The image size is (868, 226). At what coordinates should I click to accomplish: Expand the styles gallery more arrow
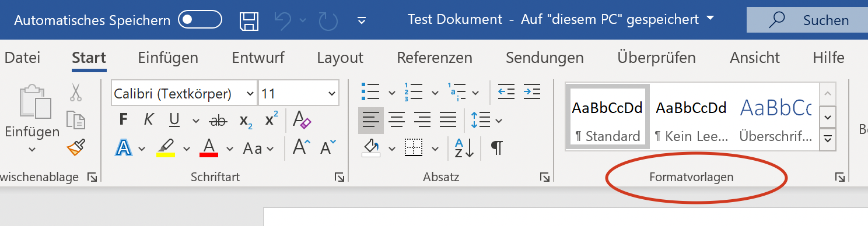828,139
